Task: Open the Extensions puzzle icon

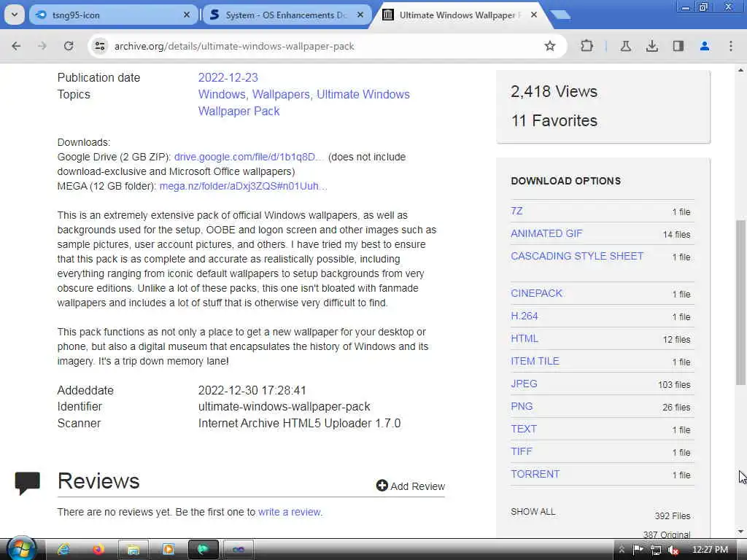Action: click(x=587, y=46)
